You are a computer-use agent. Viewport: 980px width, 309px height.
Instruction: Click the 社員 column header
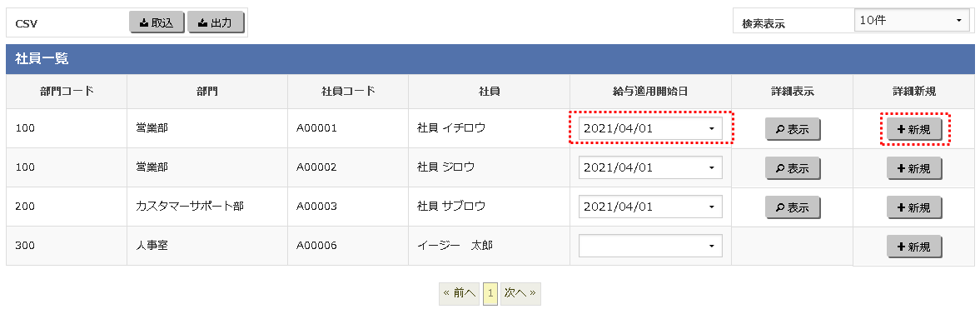tap(489, 92)
